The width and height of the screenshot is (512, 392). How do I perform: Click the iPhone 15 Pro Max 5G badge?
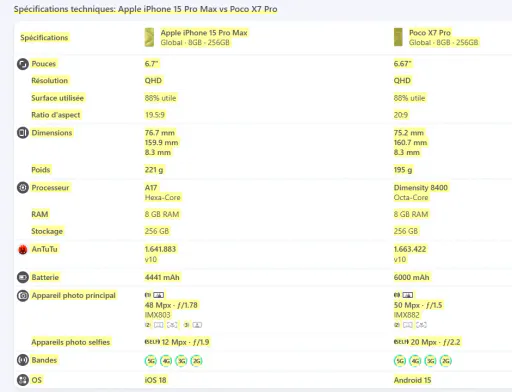tap(151, 361)
